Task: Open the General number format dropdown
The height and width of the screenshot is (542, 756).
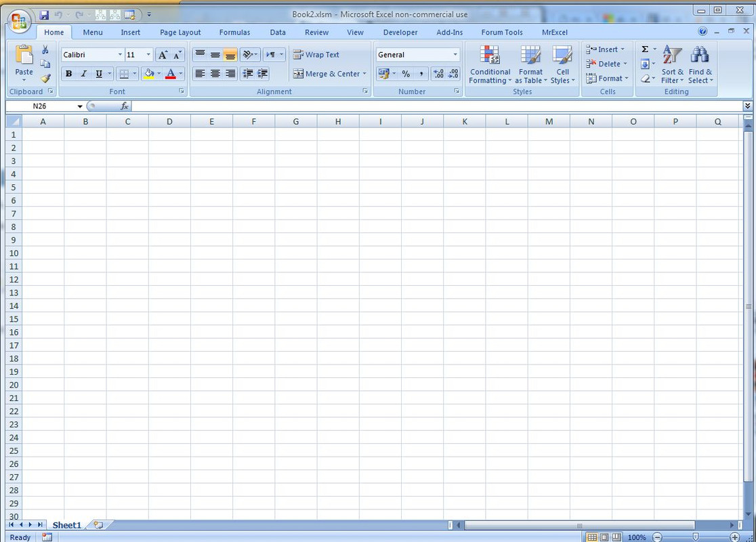Action: (x=455, y=55)
